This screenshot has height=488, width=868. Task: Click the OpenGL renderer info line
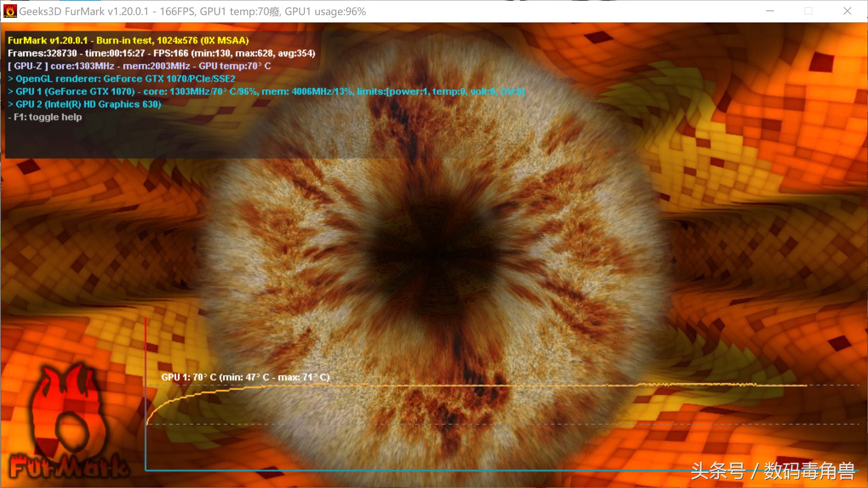pyautogui.click(x=122, y=79)
